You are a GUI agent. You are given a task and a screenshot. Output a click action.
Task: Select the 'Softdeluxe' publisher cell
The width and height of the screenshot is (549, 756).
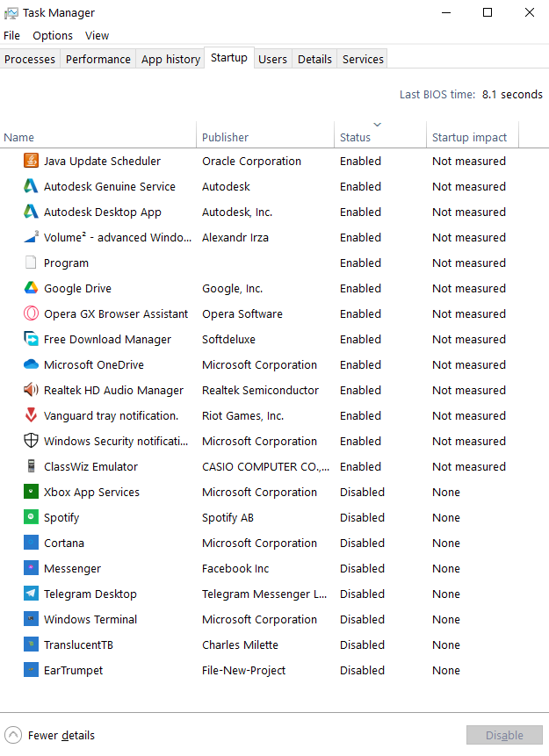tap(228, 340)
